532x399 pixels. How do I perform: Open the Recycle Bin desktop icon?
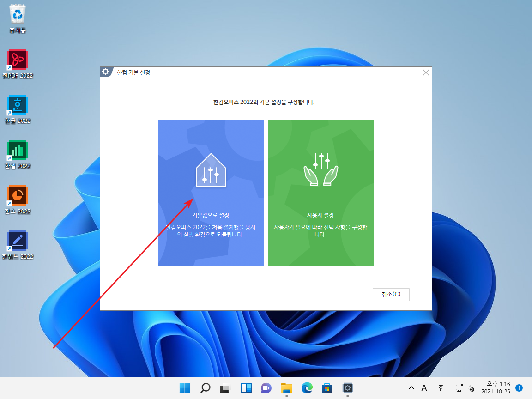coord(17,18)
